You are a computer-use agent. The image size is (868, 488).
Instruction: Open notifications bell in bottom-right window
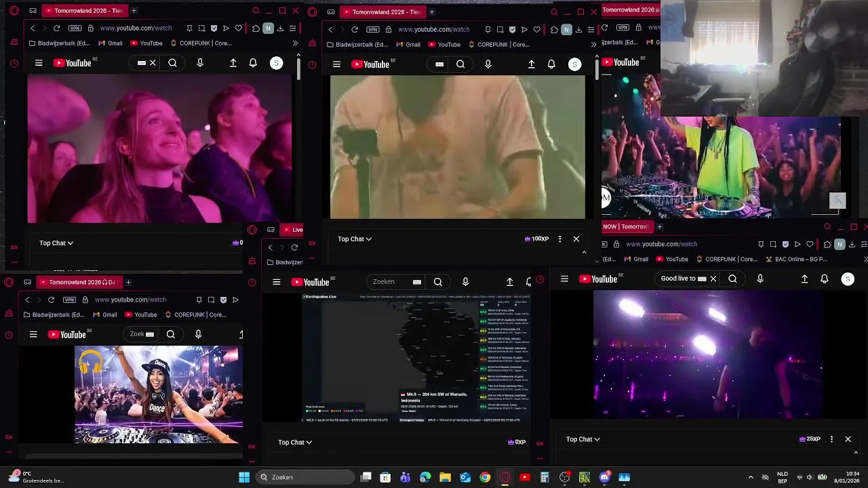coord(825,279)
